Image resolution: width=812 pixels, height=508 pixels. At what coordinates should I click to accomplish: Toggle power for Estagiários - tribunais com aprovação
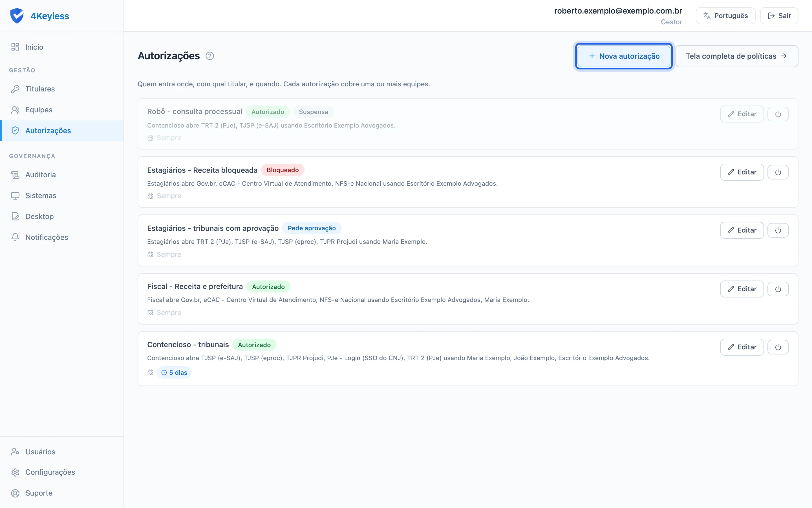(778, 230)
